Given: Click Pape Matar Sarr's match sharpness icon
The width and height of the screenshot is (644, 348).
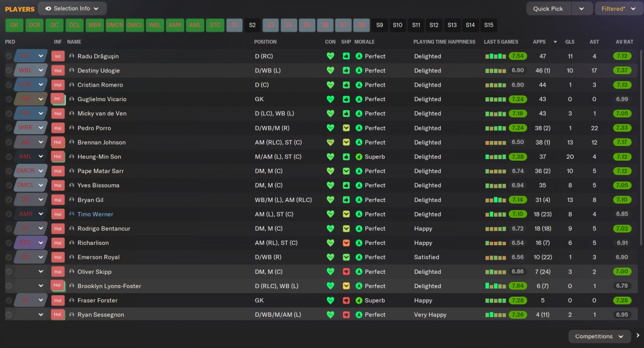Looking at the screenshot, I should click(x=346, y=171).
